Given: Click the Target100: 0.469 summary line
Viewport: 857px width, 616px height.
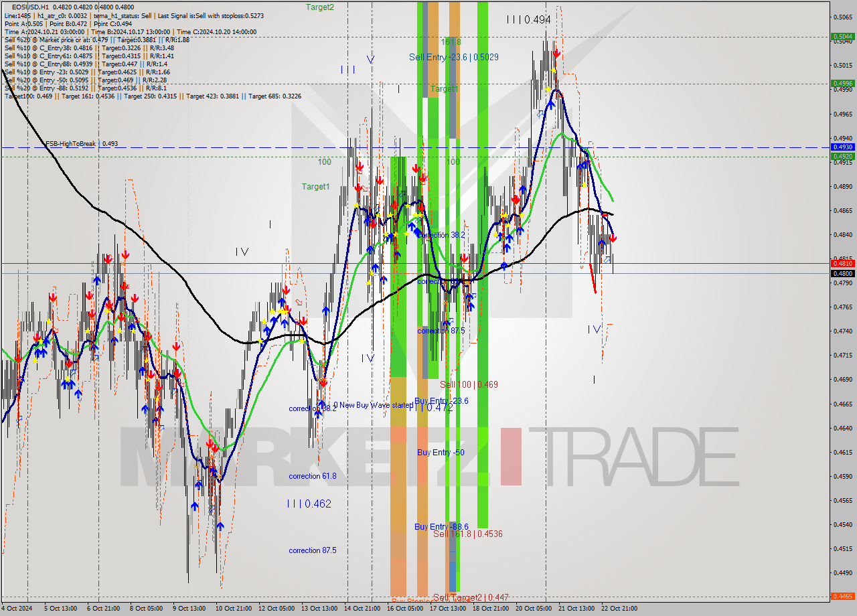Looking at the screenshot, I should click(153, 96).
